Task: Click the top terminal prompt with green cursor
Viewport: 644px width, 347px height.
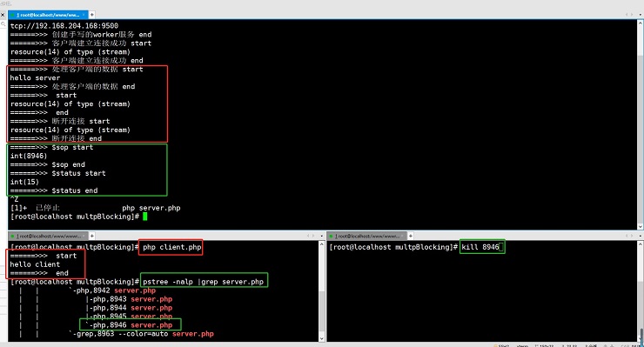Action: click(78, 217)
